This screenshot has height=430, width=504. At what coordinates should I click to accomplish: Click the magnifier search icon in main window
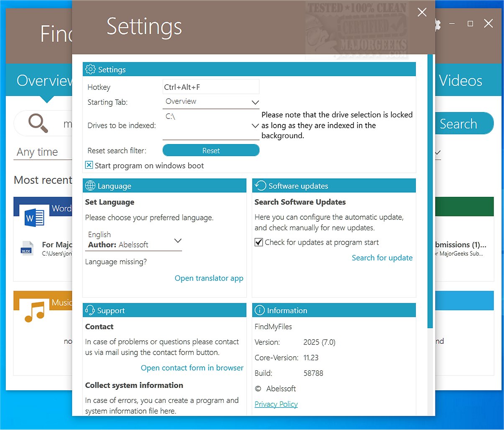pyautogui.click(x=38, y=124)
